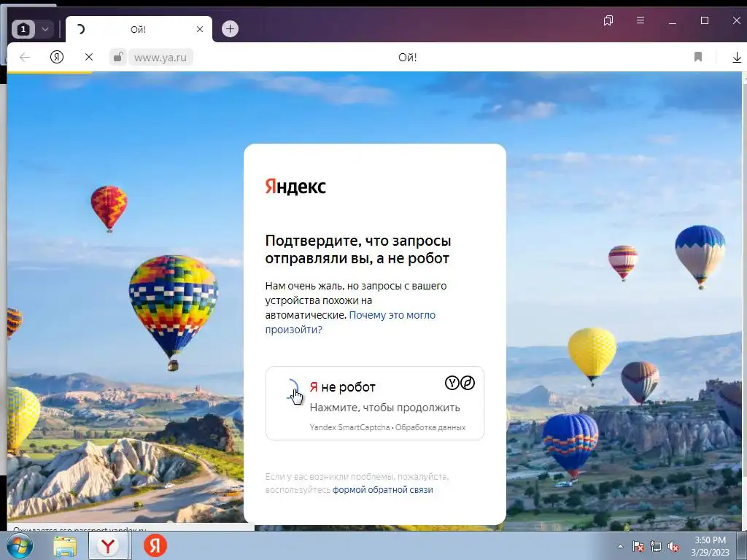The image size is (747, 560).
Task: Bookmark this page with ribbon icon
Action: coord(698,57)
